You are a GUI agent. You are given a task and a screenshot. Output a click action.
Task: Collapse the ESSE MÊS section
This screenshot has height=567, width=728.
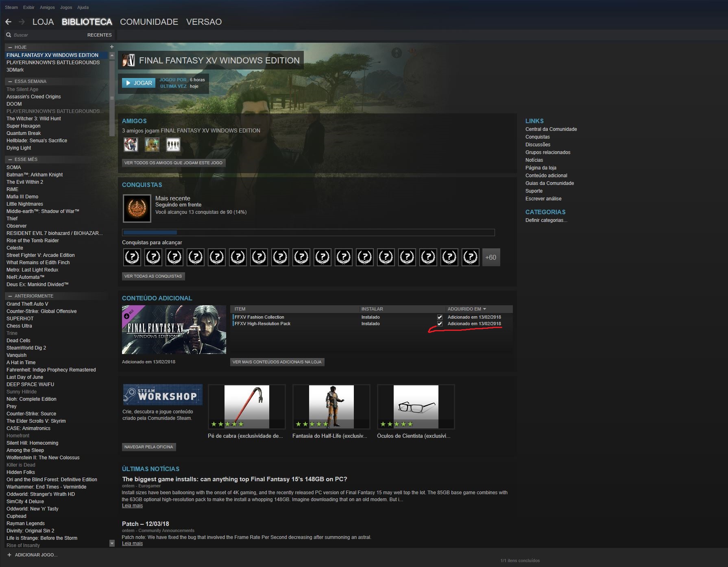click(x=10, y=159)
